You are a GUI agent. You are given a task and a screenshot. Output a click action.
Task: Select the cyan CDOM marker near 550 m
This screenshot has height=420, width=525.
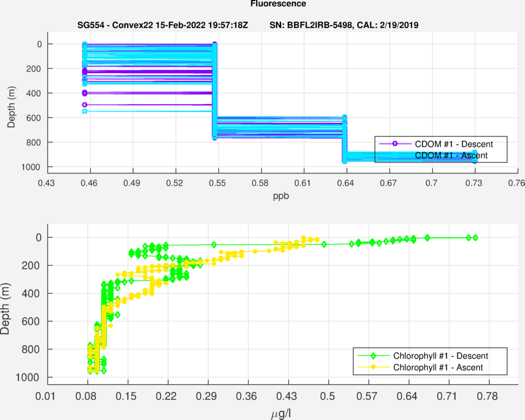[x=85, y=111]
